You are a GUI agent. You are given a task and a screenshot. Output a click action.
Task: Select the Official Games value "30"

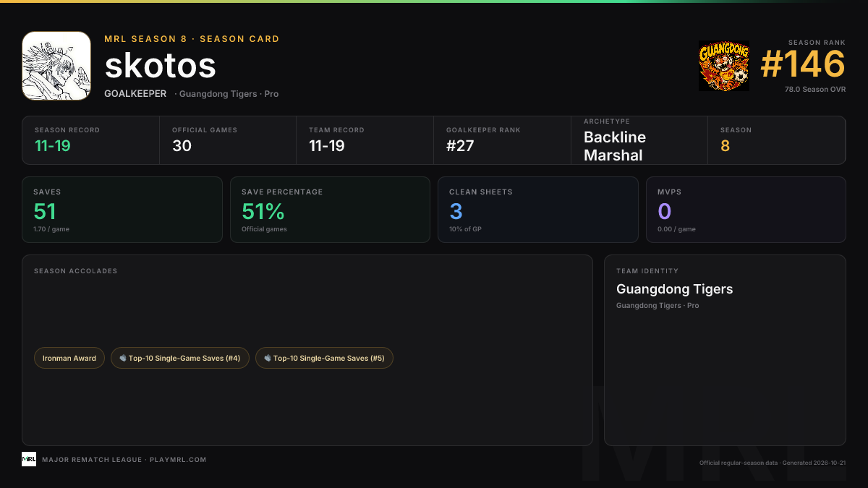click(182, 146)
